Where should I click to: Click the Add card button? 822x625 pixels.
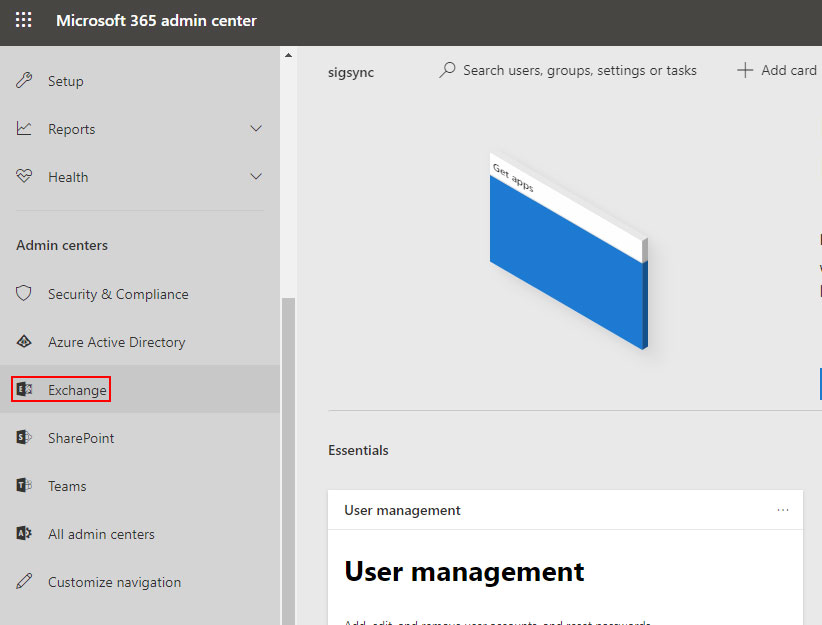pyautogui.click(x=777, y=70)
